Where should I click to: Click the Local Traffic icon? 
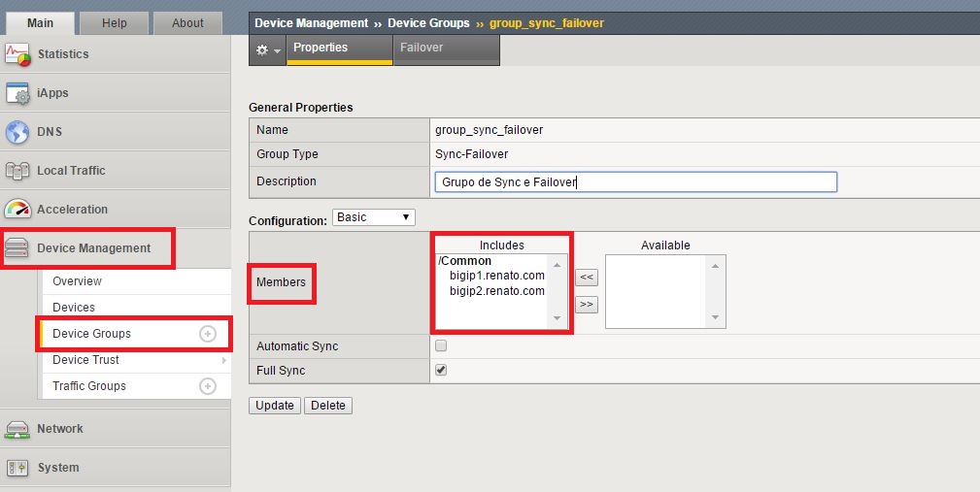[18, 171]
